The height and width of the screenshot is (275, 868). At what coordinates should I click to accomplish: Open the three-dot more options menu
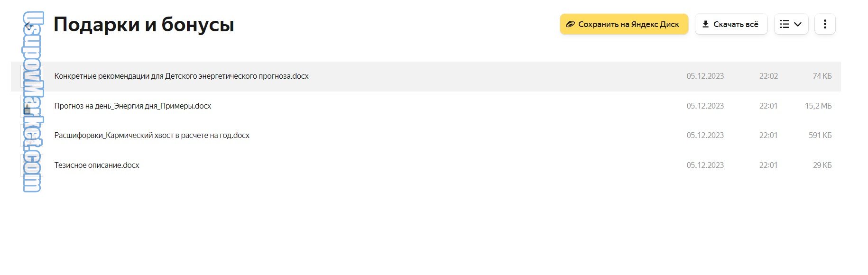(x=825, y=24)
